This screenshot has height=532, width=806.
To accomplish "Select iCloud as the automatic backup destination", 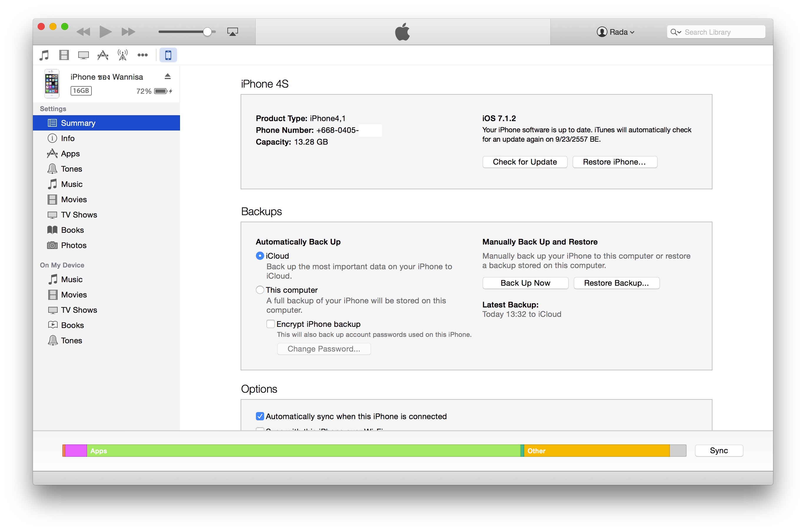I will (x=260, y=255).
